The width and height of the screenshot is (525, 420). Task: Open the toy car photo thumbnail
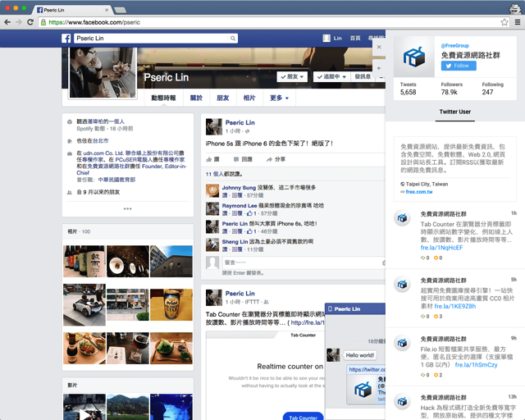(x=84, y=305)
